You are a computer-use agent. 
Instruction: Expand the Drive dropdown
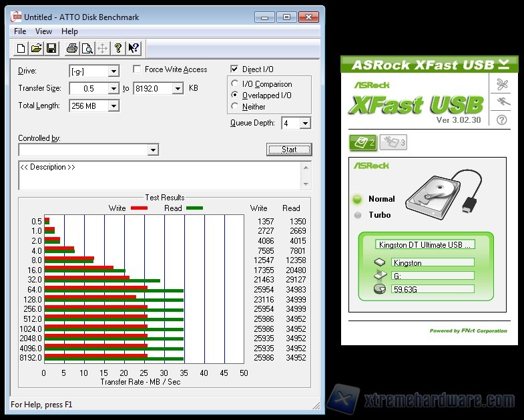click(113, 71)
